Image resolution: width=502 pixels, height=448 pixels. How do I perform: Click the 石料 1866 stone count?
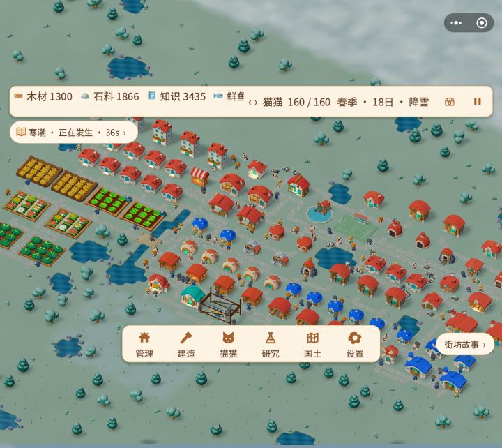[116, 96]
